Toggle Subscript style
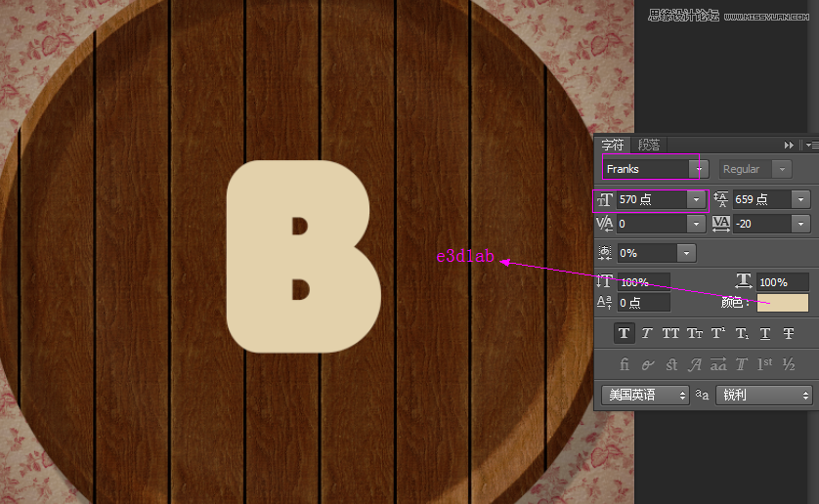819x504 pixels. click(742, 333)
